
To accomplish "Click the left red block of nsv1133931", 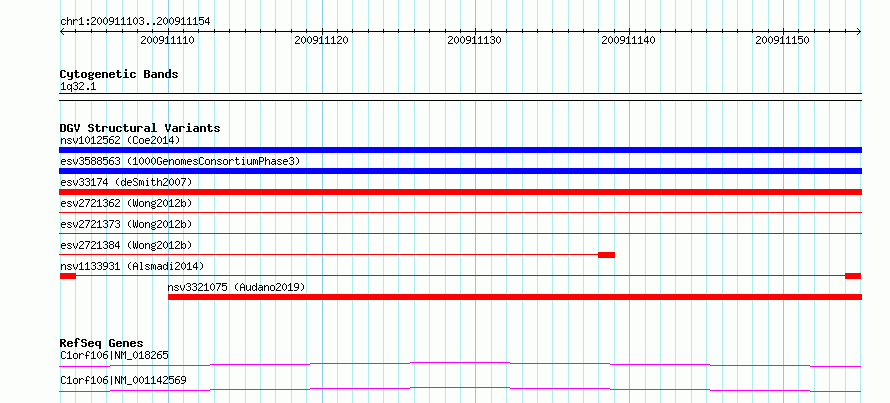I will pyautogui.click(x=68, y=276).
